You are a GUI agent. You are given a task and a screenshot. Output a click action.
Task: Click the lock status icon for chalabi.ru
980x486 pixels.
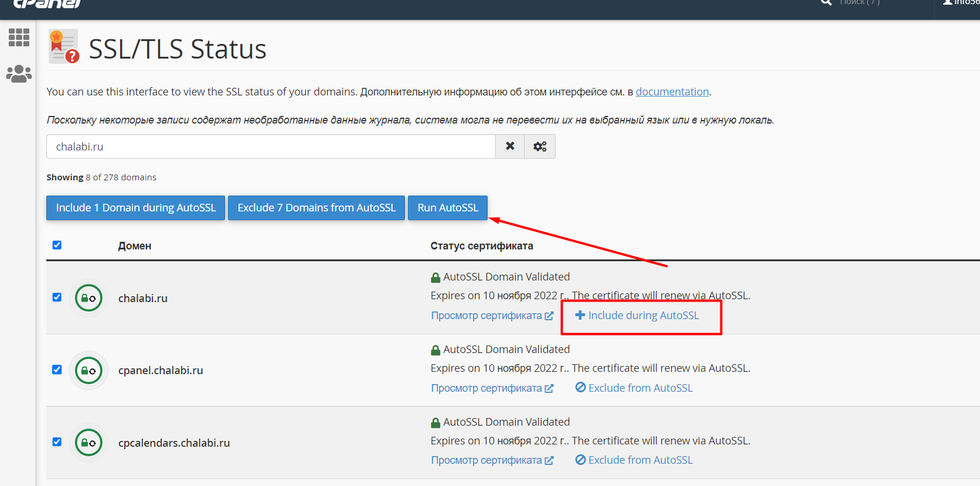click(x=89, y=298)
